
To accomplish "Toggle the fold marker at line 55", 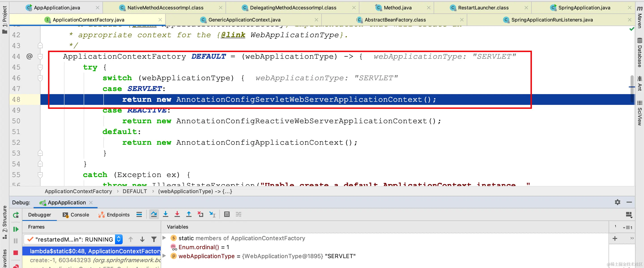I will point(40,175).
